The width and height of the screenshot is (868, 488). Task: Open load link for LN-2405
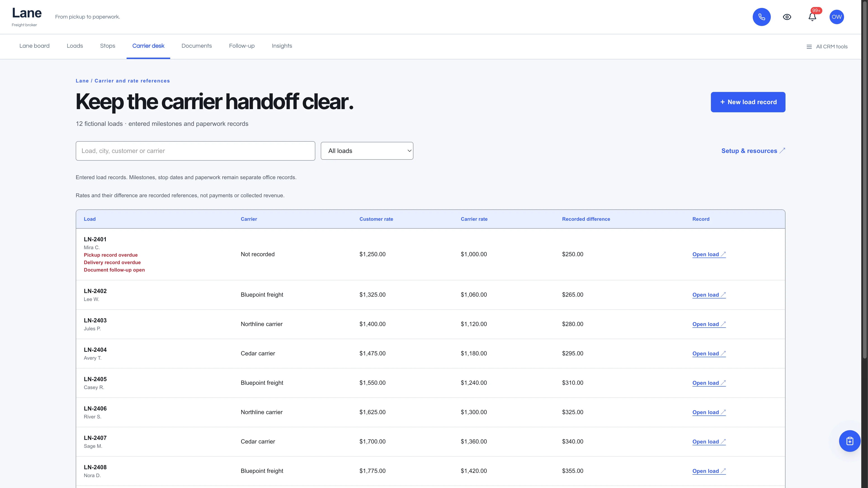(x=709, y=382)
